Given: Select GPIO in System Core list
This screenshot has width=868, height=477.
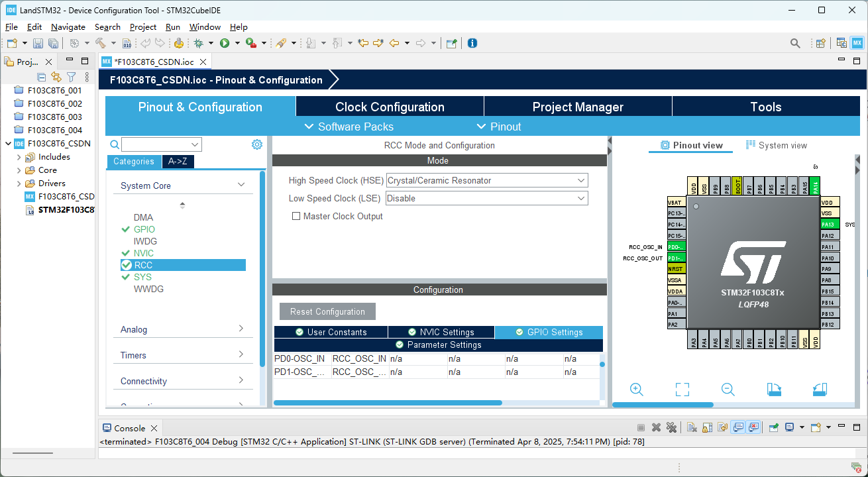Looking at the screenshot, I should (144, 229).
